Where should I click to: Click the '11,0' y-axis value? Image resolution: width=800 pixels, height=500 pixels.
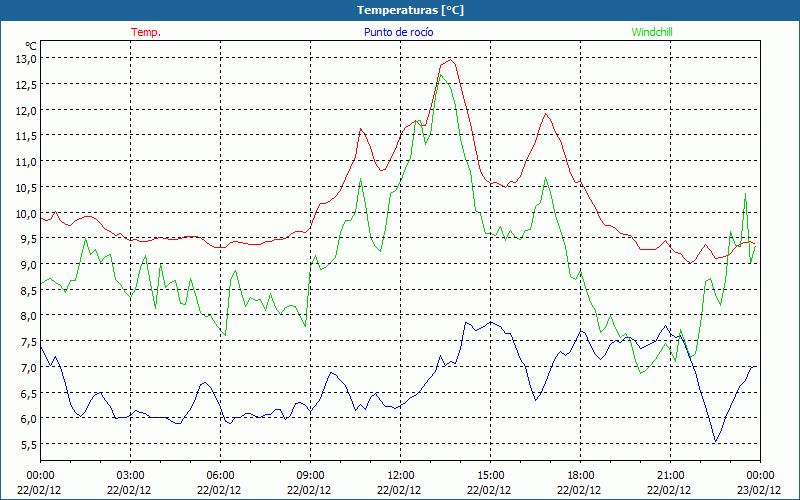pos(27,162)
